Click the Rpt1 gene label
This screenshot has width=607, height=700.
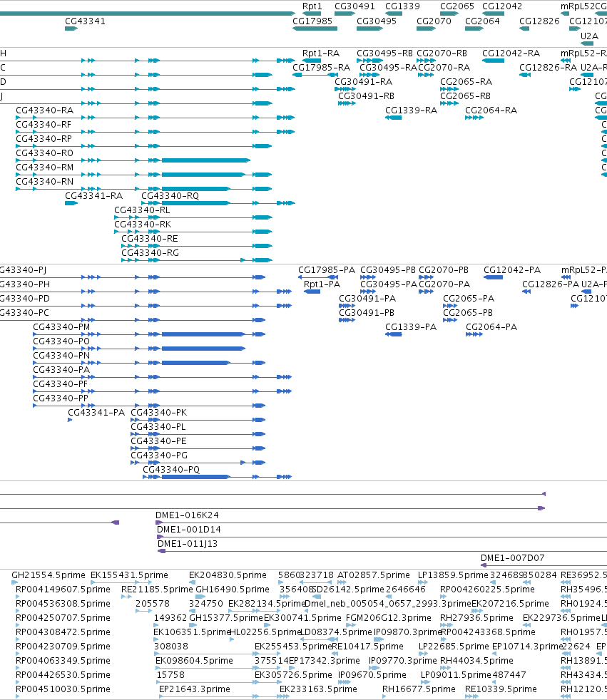click(312, 6)
